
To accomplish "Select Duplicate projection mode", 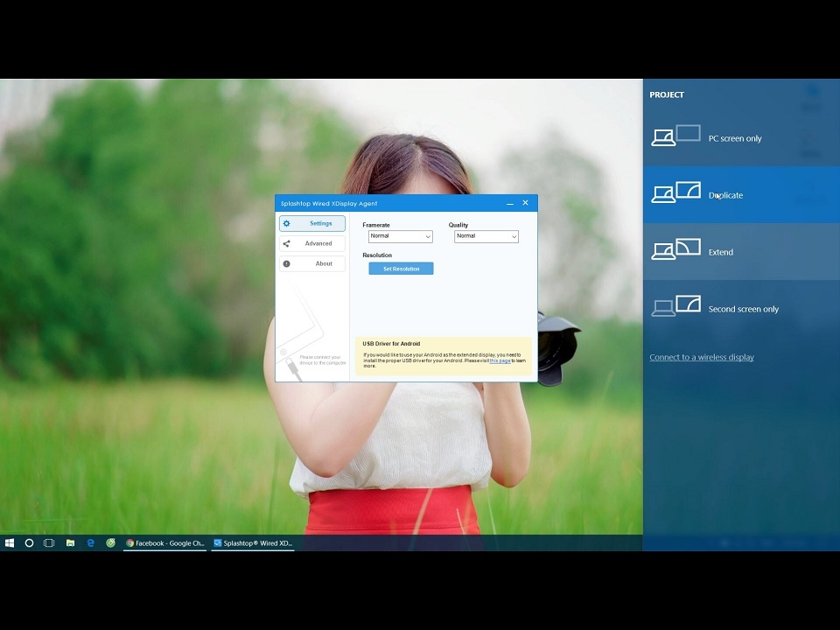I will pyautogui.click(x=741, y=195).
